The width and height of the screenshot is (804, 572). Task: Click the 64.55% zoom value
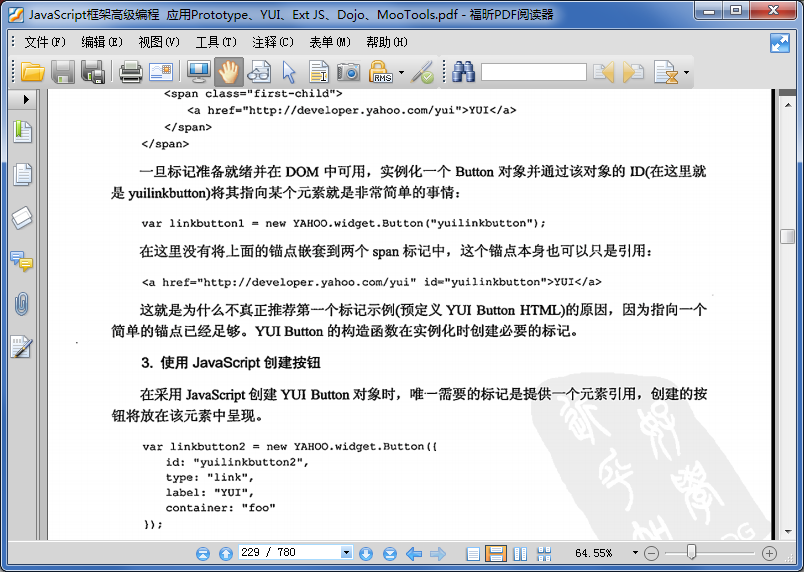[x=593, y=553]
